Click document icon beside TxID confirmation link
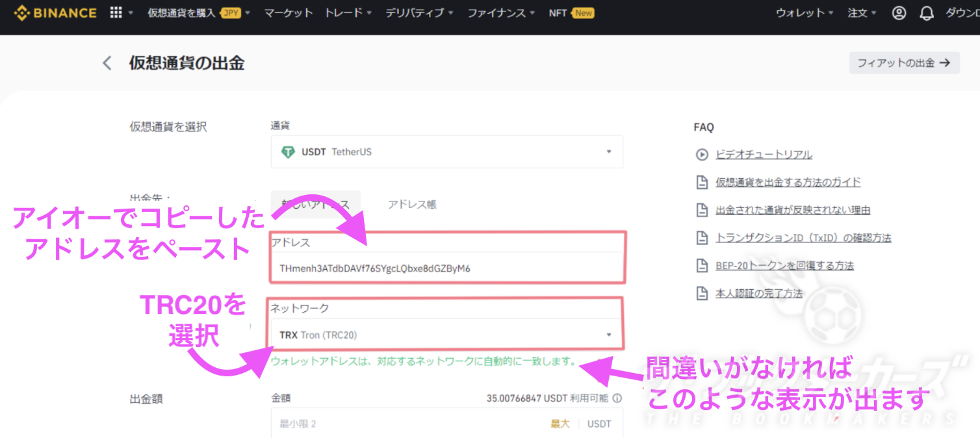 [702, 238]
